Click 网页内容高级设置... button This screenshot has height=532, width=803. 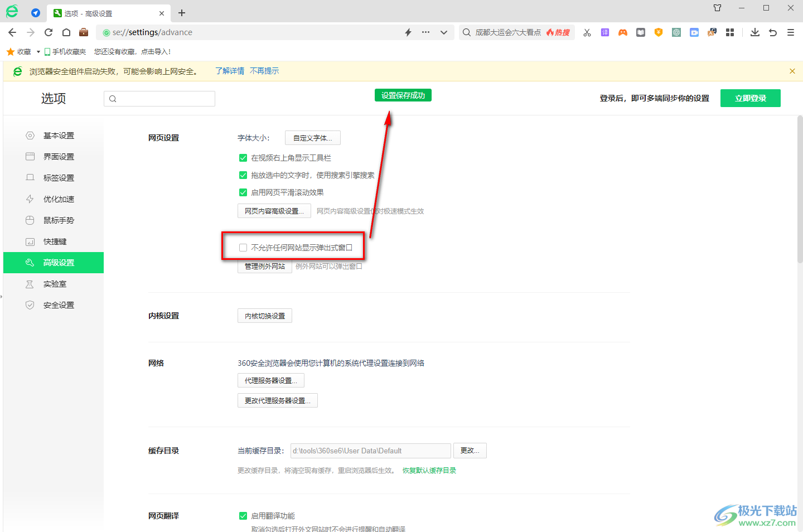click(x=274, y=211)
